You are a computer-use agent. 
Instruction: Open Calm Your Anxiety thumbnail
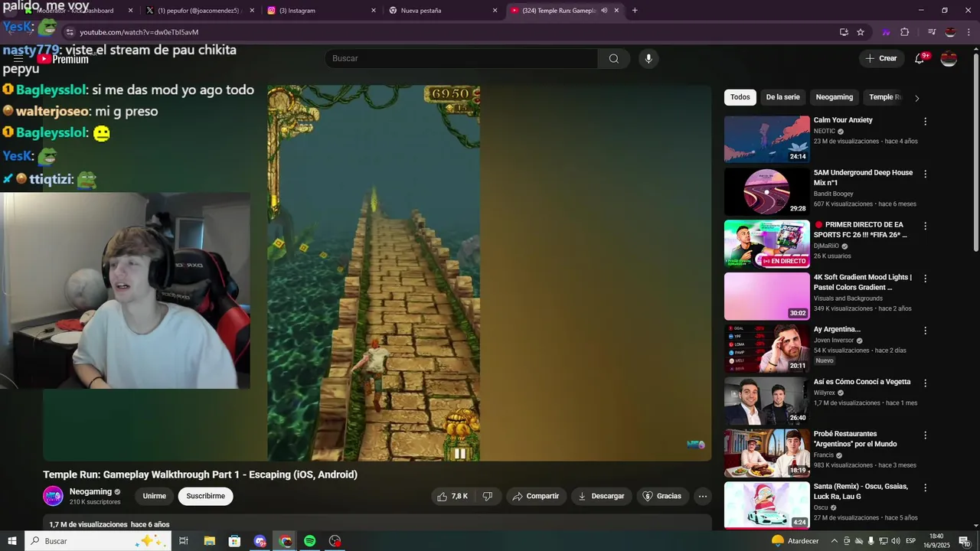click(766, 139)
